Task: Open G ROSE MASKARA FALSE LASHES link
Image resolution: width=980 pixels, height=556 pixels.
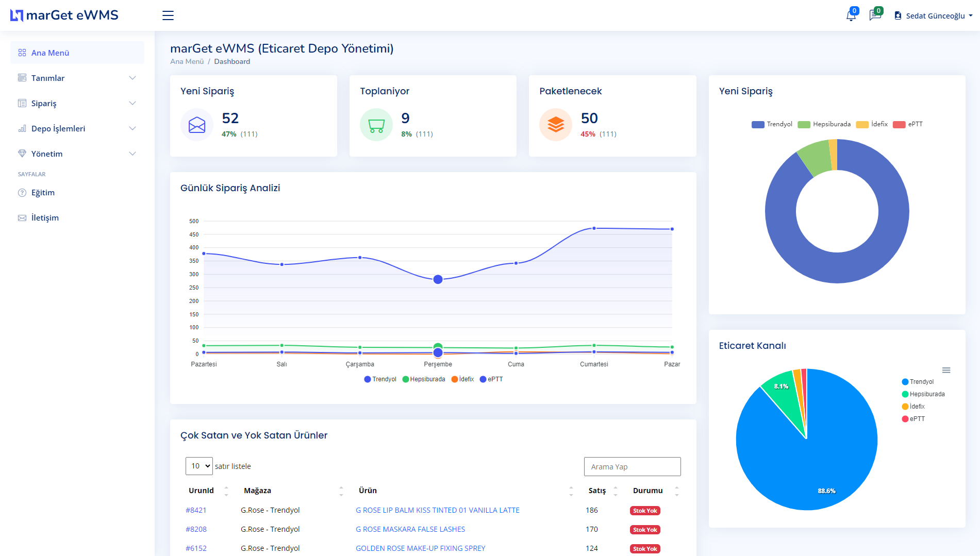Action: click(410, 529)
